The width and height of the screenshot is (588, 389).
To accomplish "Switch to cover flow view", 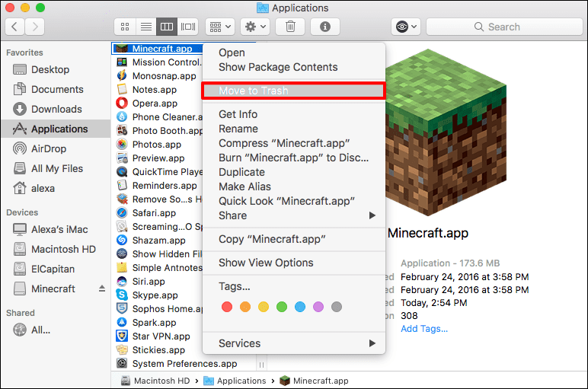I will click(x=188, y=27).
